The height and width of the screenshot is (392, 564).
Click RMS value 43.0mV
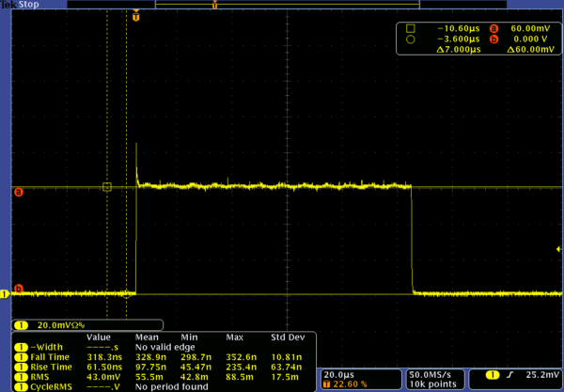[x=103, y=377]
